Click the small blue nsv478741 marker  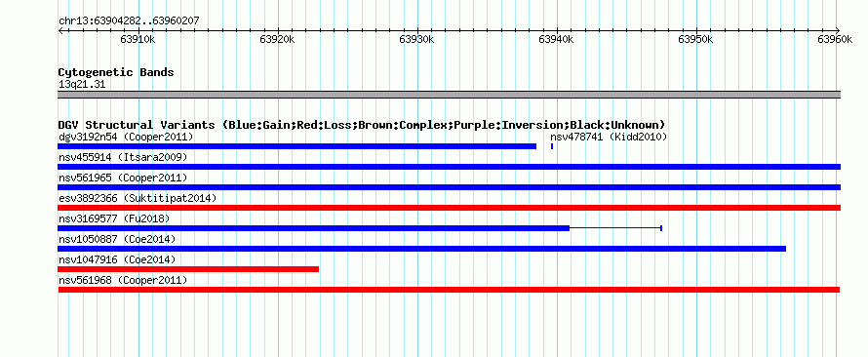(552, 146)
